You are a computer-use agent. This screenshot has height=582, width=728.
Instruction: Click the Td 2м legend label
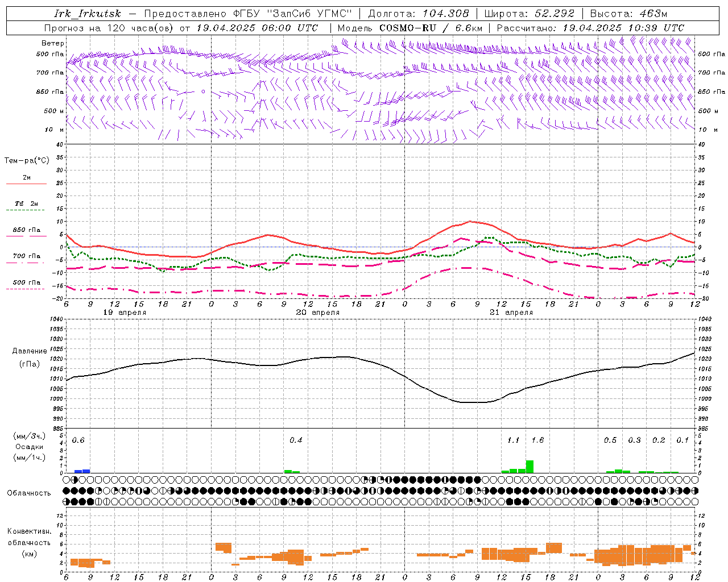(x=26, y=203)
